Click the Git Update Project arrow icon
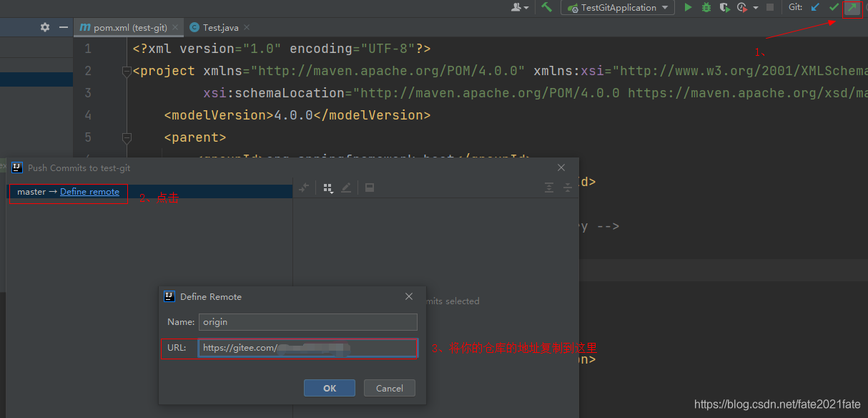 (x=816, y=8)
